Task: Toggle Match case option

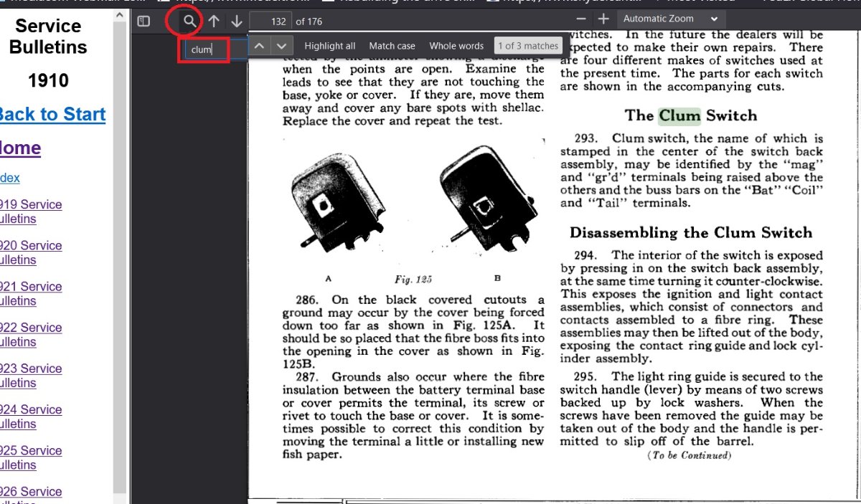Action: click(x=392, y=46)
